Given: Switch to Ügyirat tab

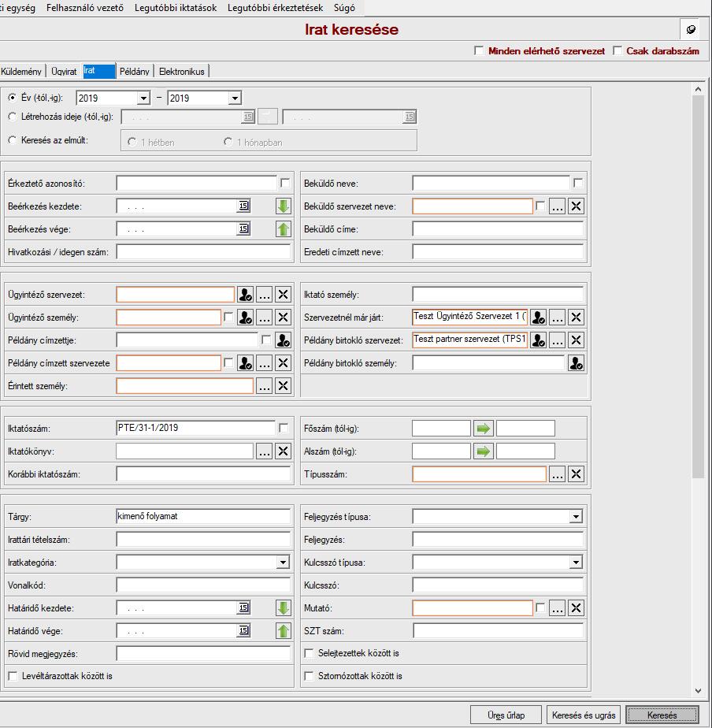Looking at the screenshot, I should [x=64, y=72].
